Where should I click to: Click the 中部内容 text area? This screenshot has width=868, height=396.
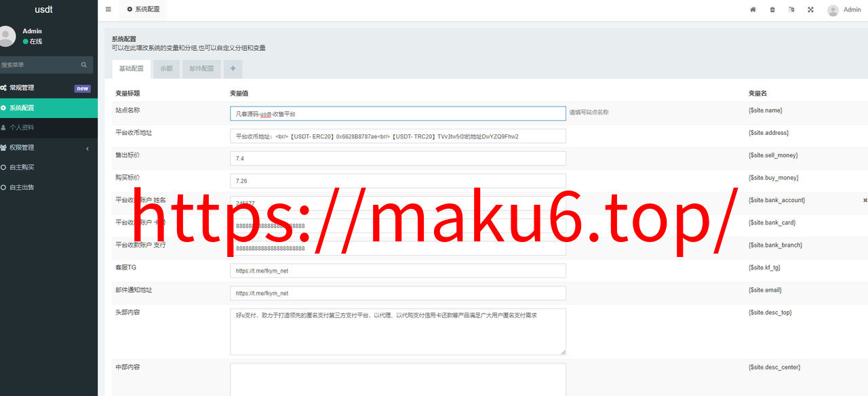(398, 380)
